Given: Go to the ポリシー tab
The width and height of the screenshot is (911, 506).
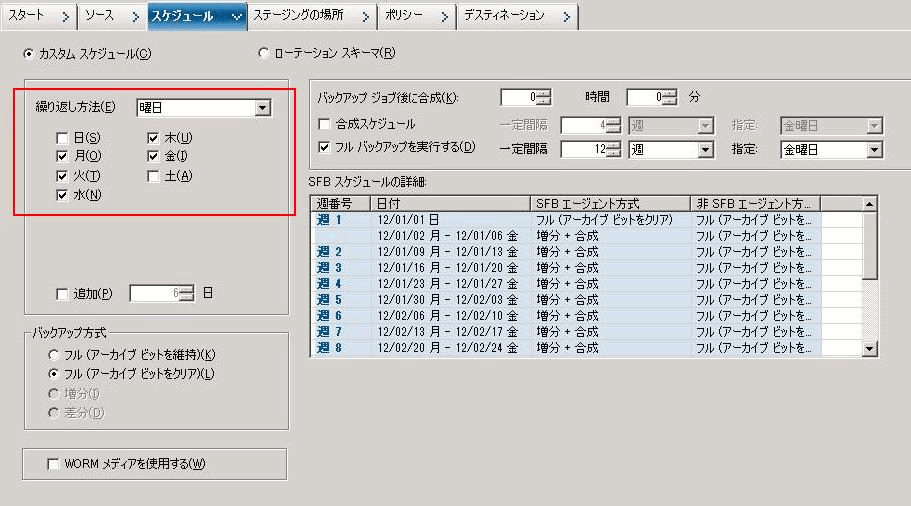Looking at the screenshot, I should click(417, 16).
